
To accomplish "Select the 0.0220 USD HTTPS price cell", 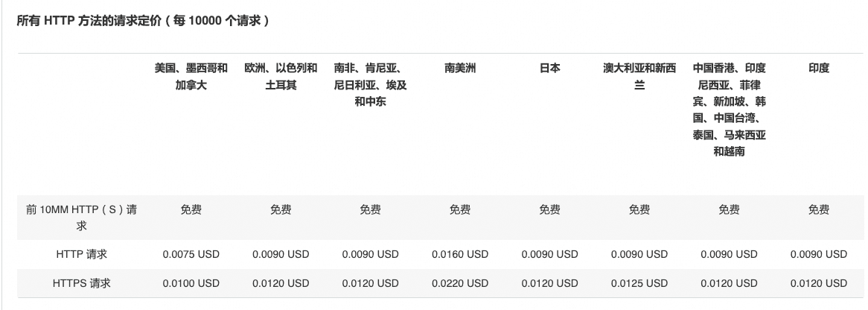I will (x=460, y=283).
